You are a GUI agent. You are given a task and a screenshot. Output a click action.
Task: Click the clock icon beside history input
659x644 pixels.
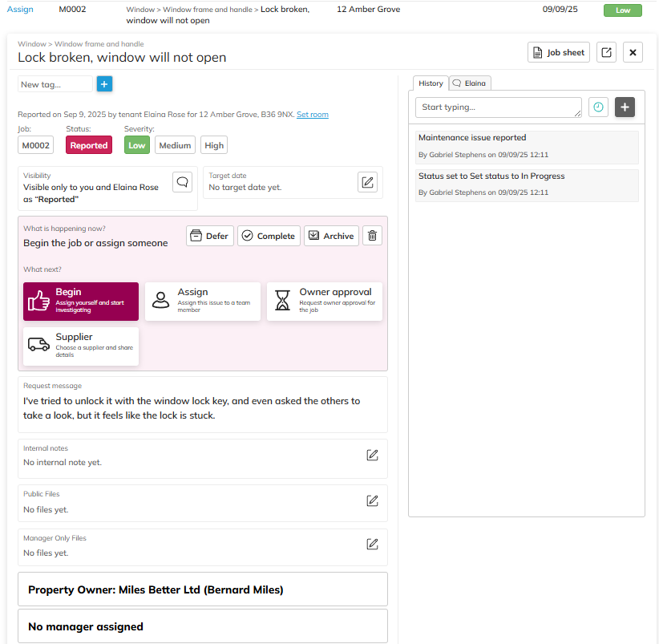598,107
